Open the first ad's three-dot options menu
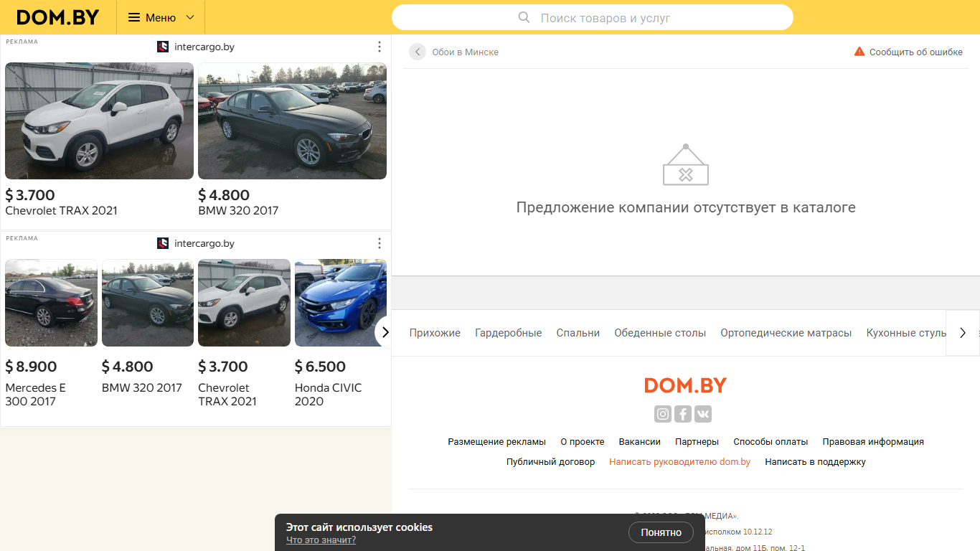The height and width of the screenshot is (551, 980). tap(380, 47)
